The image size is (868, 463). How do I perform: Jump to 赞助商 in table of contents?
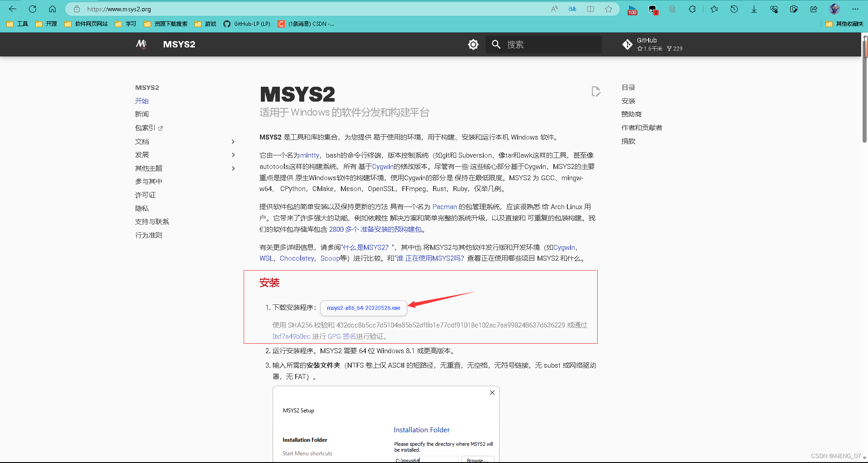631,114
